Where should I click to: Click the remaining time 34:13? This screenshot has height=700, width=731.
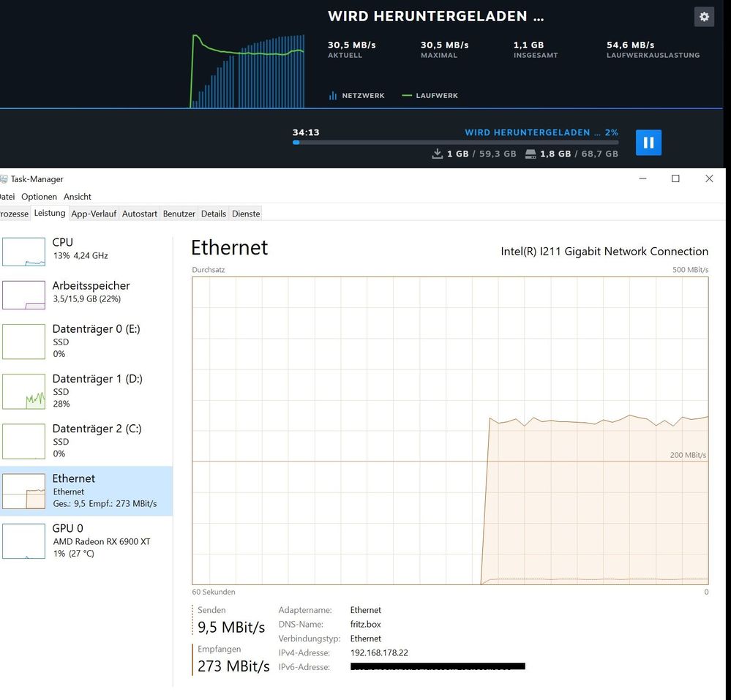[x=306, y=132]
